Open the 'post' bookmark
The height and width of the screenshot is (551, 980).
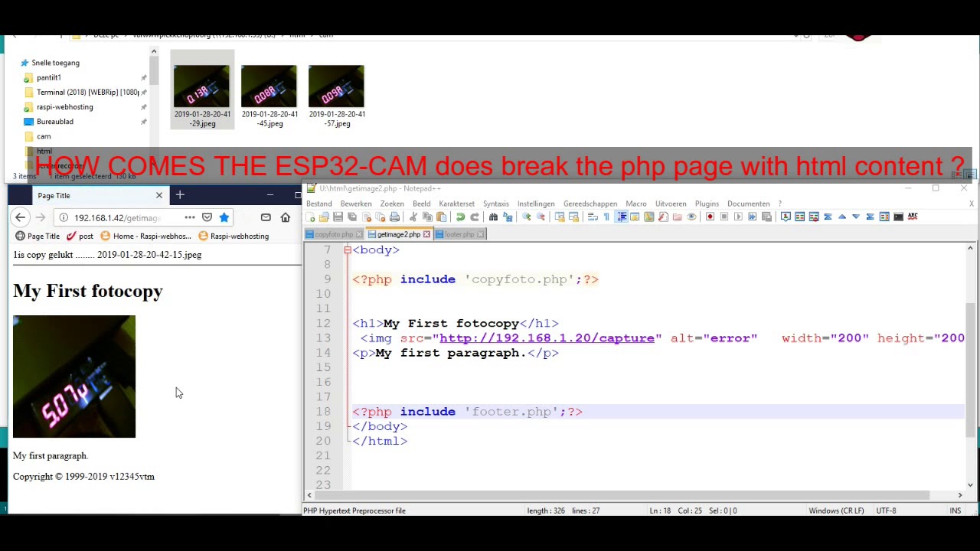[x=80, y=236]
